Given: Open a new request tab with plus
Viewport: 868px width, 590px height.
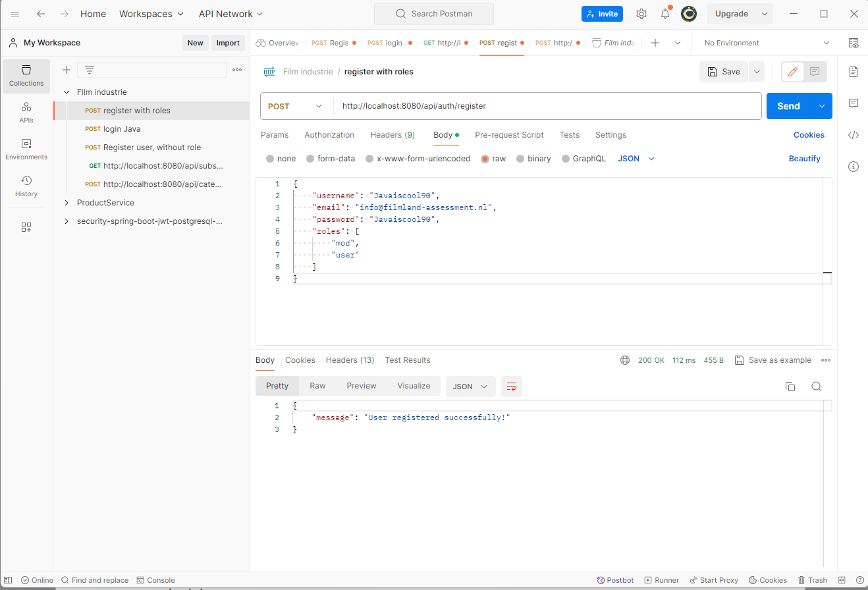Looking at the screenshot, I should pos(655,43).
